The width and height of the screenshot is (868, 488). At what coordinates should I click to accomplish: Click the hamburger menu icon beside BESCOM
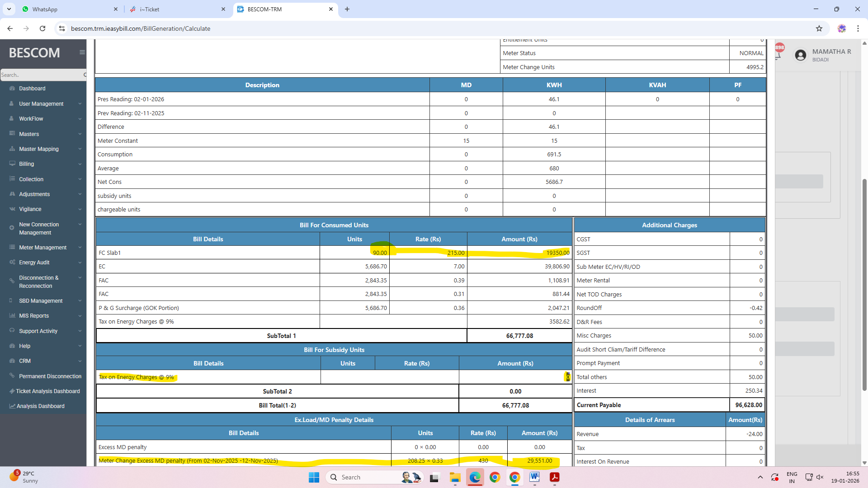82,52
